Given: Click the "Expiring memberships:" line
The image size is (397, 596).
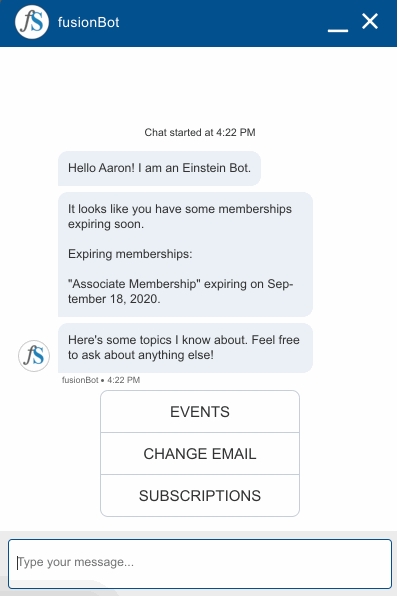Looking at the screenshot, I should pyautogui.click(x=130, y=254).
